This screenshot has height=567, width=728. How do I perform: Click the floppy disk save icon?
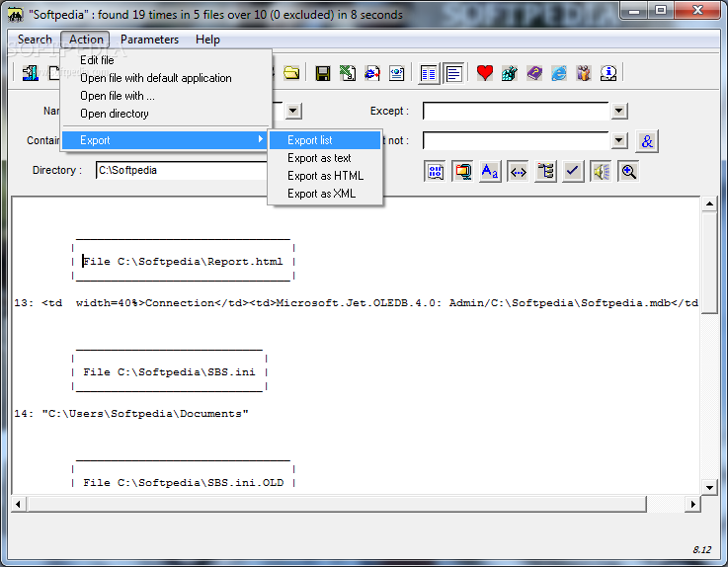click(323, 73)
